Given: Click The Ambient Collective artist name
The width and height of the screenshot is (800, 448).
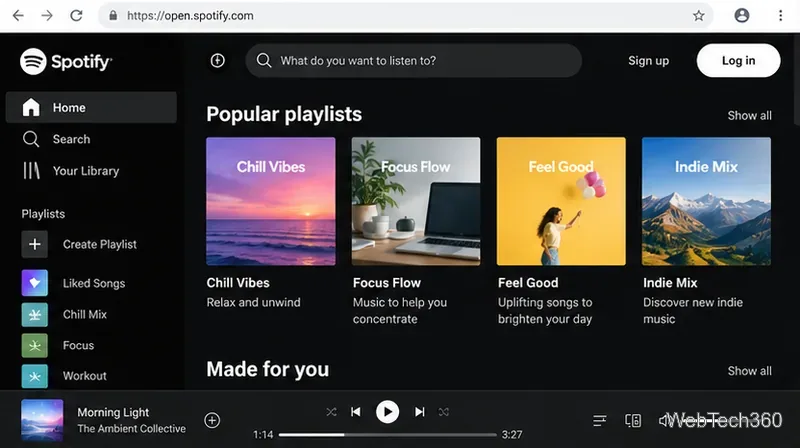Looking at the screenshot, I should [132, 429].
